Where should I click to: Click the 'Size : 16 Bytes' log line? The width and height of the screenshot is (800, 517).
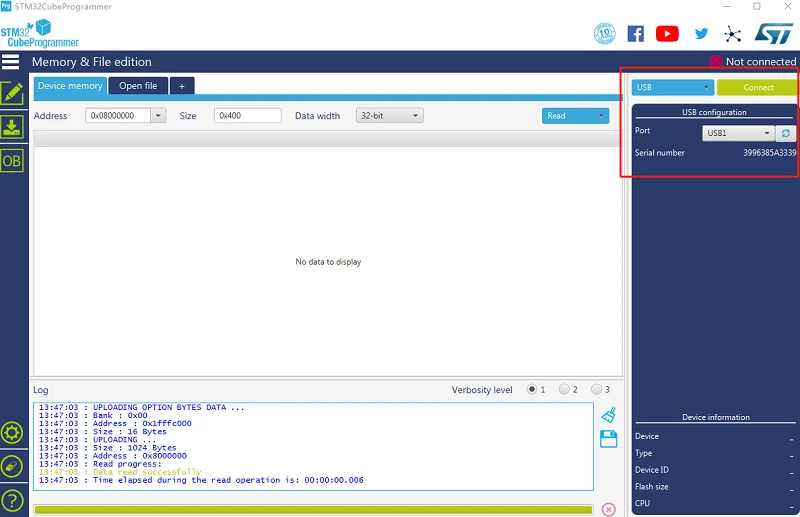pyautogui.click(x=103, y=432)
